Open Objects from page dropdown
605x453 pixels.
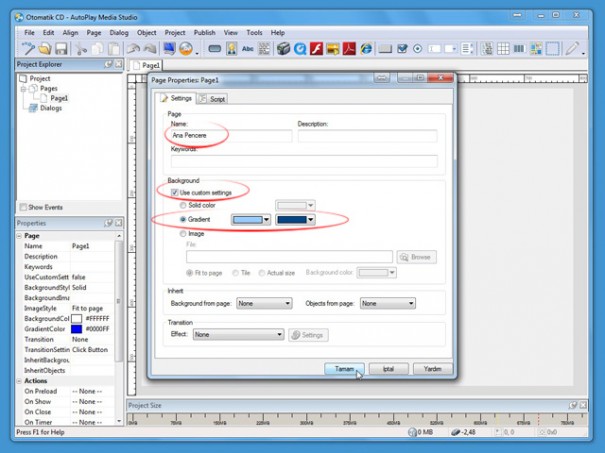point(387,304)
